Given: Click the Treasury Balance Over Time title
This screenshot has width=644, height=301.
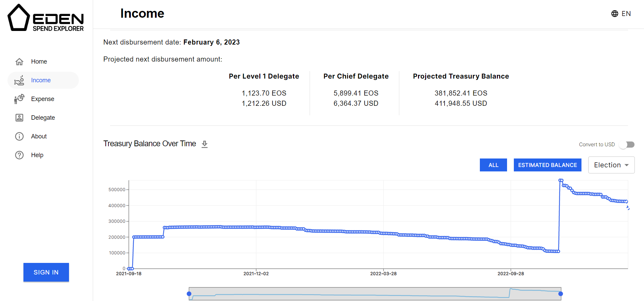Looking at the screenshot, I should [150, 144].
